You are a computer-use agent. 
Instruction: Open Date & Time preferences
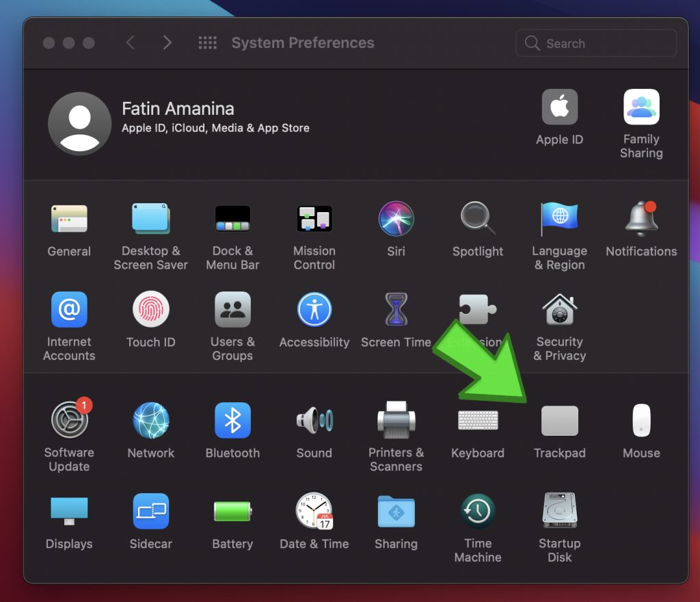[x=314, y=511]
